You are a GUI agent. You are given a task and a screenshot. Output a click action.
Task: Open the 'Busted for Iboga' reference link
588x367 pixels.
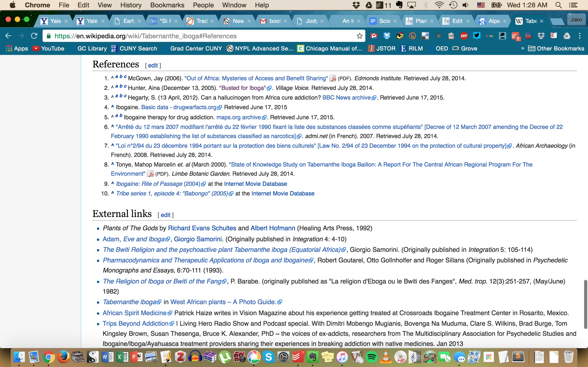click(x=243, y=88)
